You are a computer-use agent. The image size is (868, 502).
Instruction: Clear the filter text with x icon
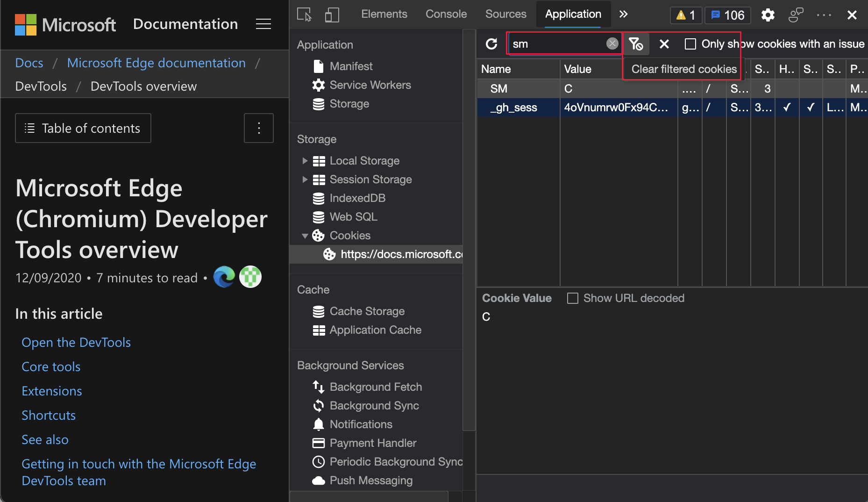612,44
